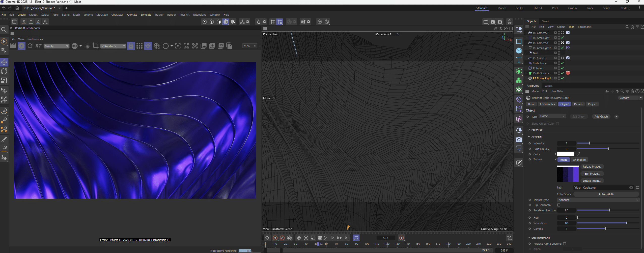Image resolution: width=644 pixels, height=253 pixels.
Task: Click the Edit Image... button
Action: [592, 174]
